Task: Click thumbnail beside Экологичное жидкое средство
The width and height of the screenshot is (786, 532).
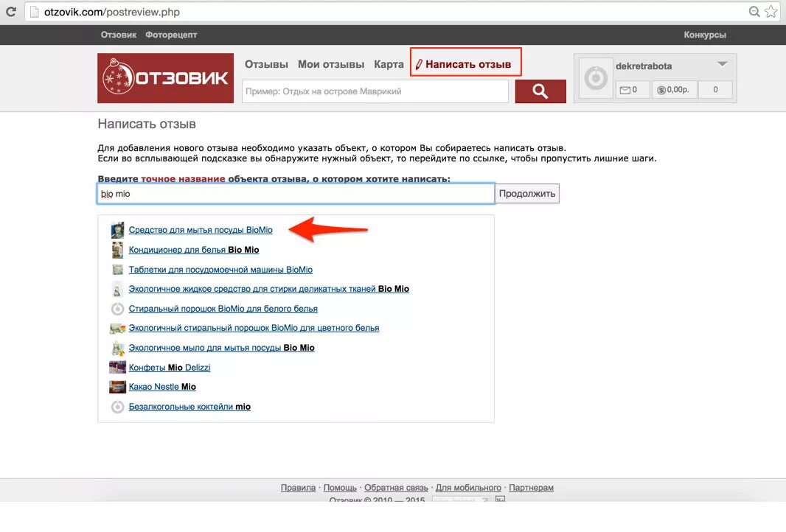Action: pyautogui.click(x=117, y=289)
